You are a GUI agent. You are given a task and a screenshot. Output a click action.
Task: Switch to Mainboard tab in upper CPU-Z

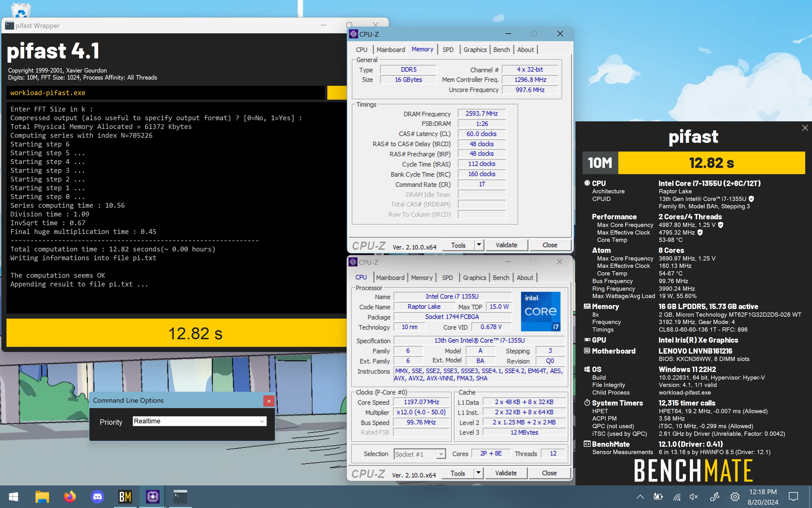390,50
